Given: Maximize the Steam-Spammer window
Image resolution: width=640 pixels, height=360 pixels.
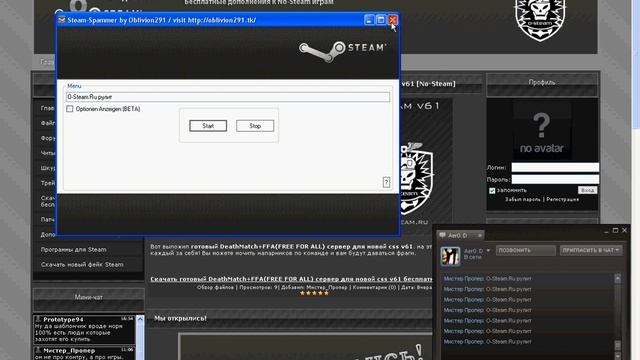Looking at the screenshot, I should [x=381, y=20].
